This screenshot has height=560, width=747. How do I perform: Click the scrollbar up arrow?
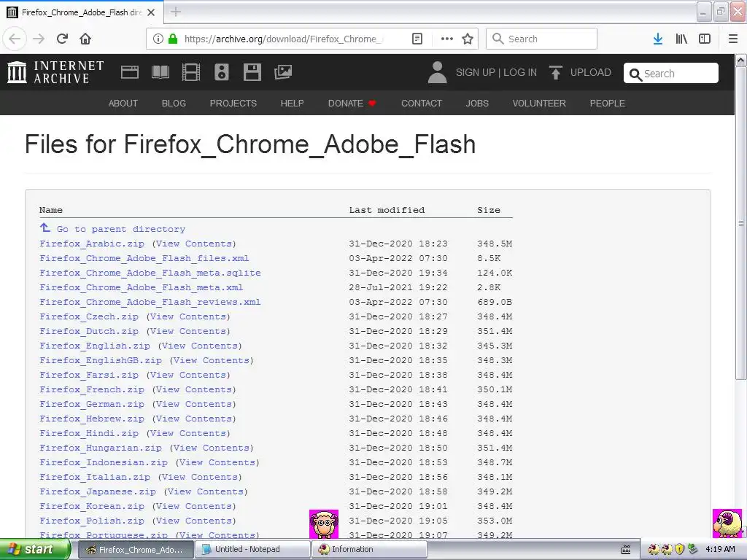[x=741, y=61]
